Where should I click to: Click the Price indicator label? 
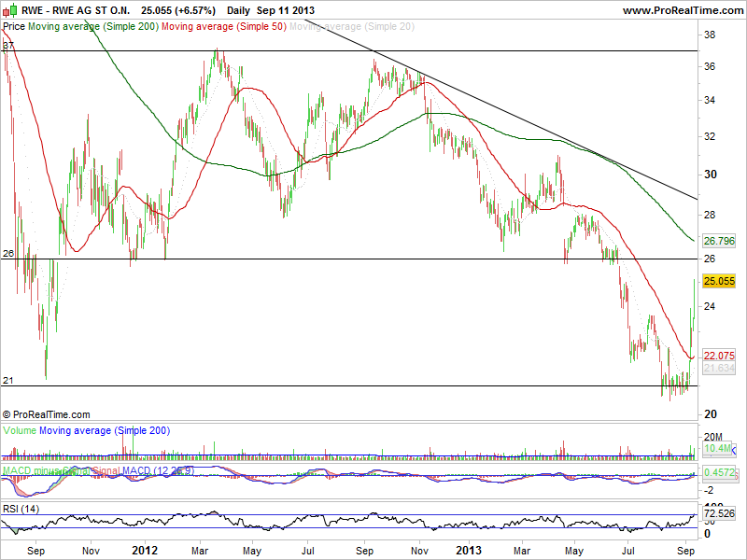[14, 27]
